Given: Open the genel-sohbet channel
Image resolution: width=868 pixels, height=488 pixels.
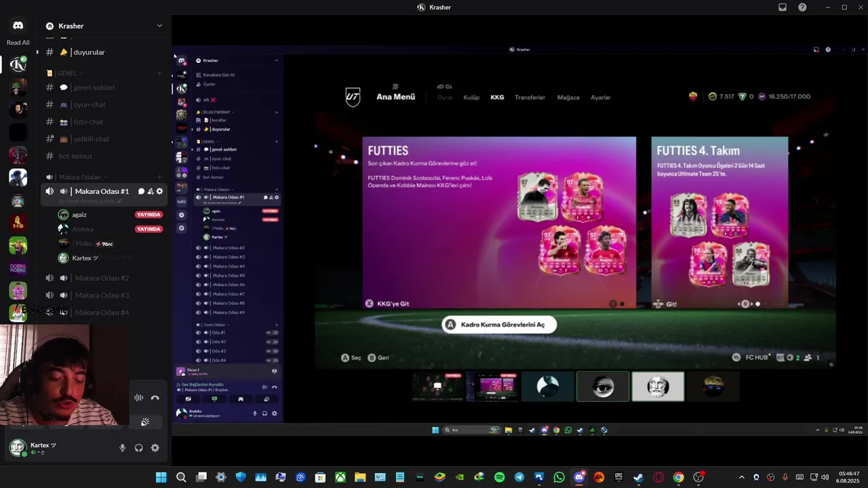Looking at the screenshot, I should pyautogui.click(x=104, y=87).
